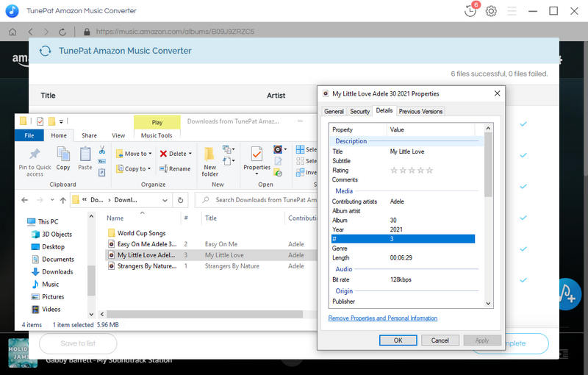The image size is (588, 375).
Task: Click Rename in Organize group
Action: (x=175, y=168)
